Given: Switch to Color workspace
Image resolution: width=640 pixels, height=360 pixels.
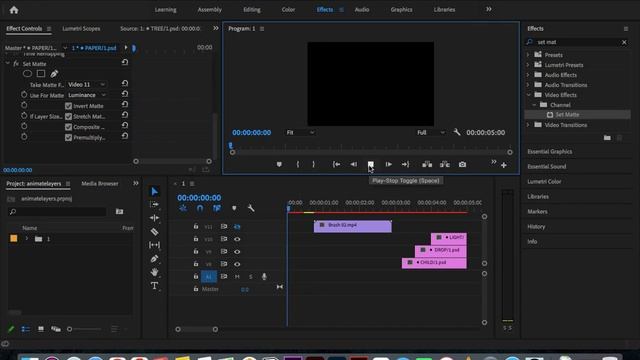Looking at the screenshot, I should coord(288,9).
